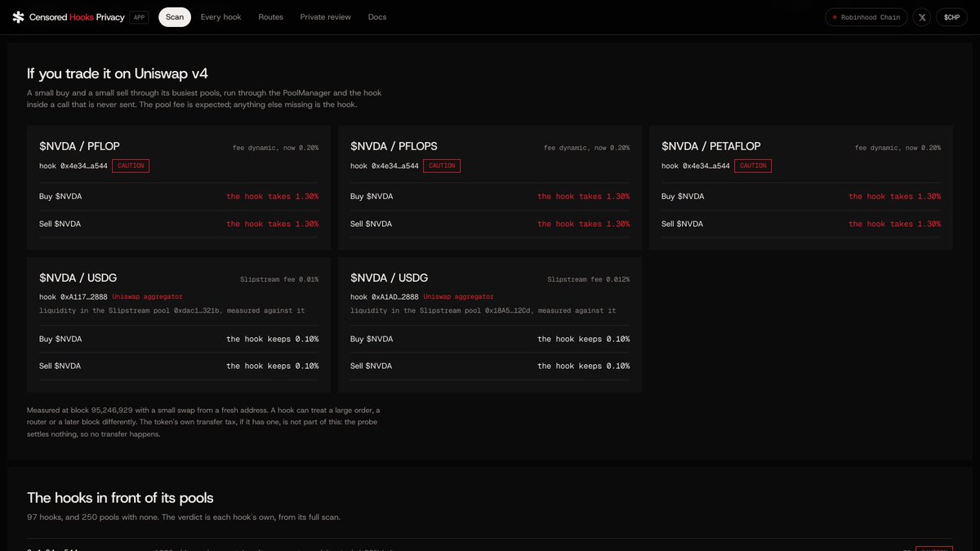Open the X social profile icon
The height and width of the screenshot is (551, 980).
point(922,17)
